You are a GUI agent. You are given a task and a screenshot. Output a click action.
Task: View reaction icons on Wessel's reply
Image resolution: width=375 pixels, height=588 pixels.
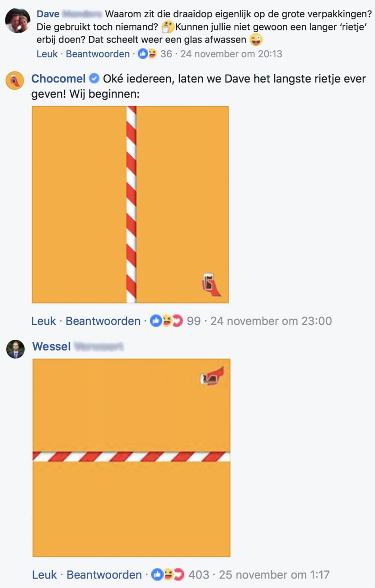click(x=168, y=575)
